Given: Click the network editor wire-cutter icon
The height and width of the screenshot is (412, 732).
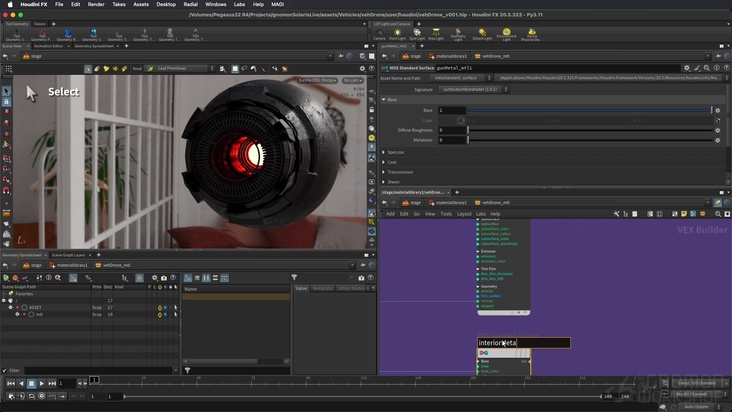Looking at the screenshot, I should tap(616, 214).
